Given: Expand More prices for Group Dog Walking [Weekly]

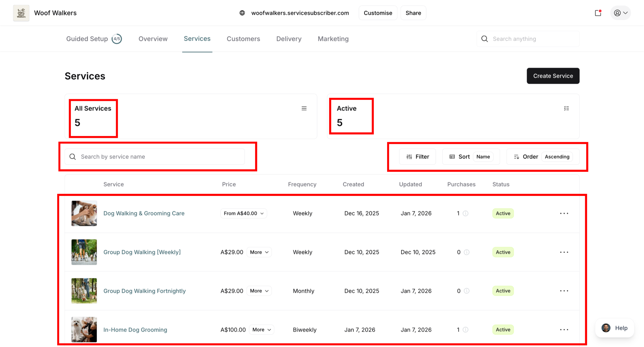Looking at the screenshot, I should (x=259, y=252).
